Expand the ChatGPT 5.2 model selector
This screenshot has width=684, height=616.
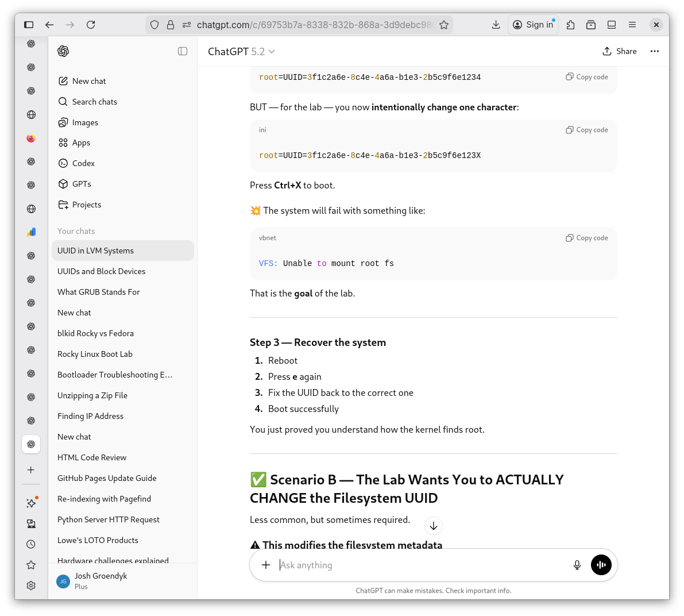coord(241,52)
